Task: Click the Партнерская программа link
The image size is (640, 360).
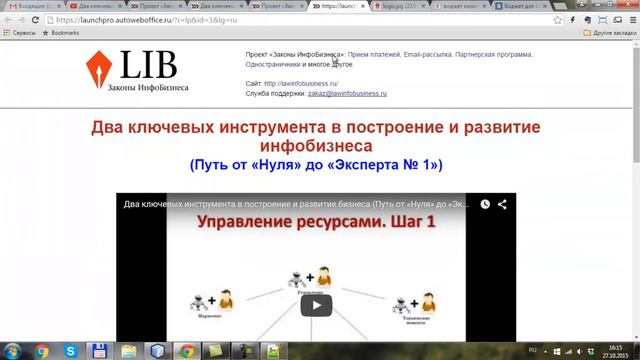Action: 493,54
